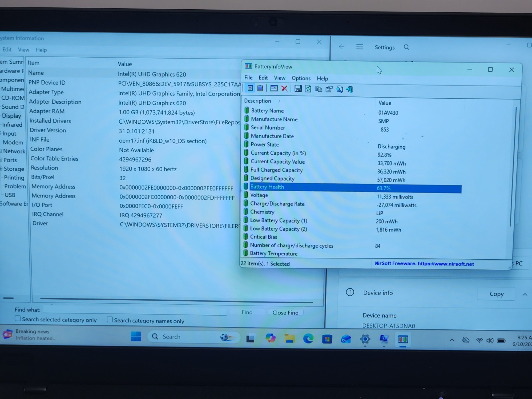Open the nirsoft.net link in status bar
The width and height of the screenshot is (532, 399).
(446, 264)
